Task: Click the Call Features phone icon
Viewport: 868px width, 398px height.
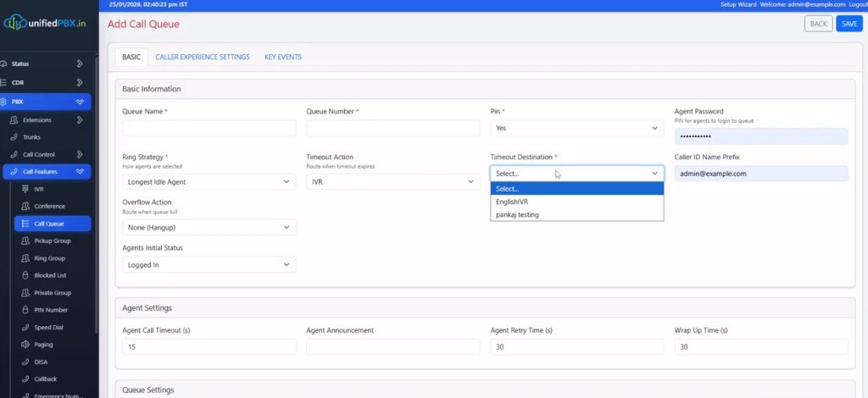Action: [14, 172]
